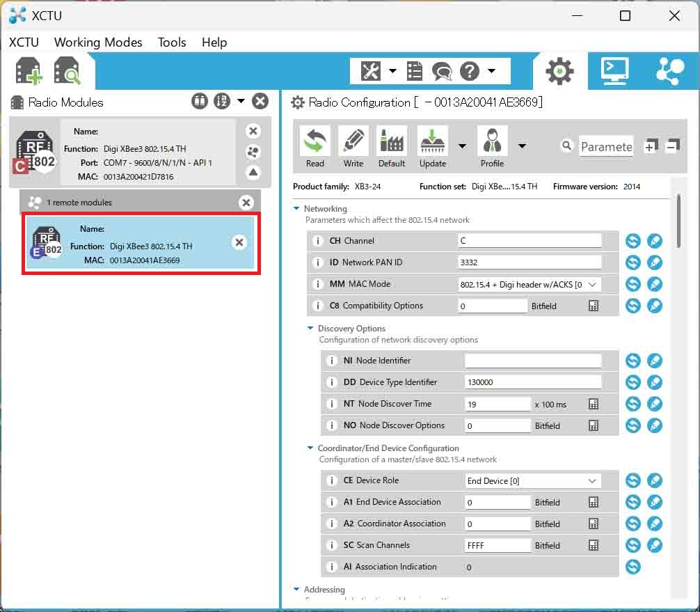The width and height of the screenshot is (700, 612).
Task: Open the Working Modes menu
Action: tap(98, 42)
